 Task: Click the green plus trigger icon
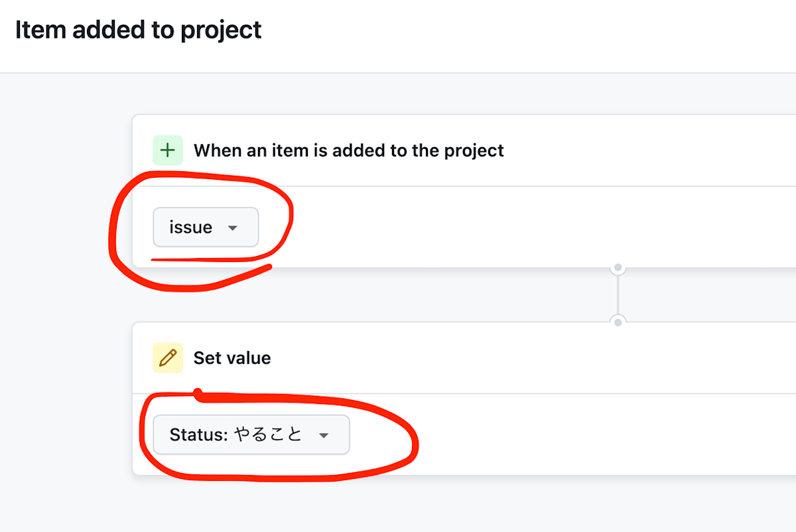pos(168,151)
